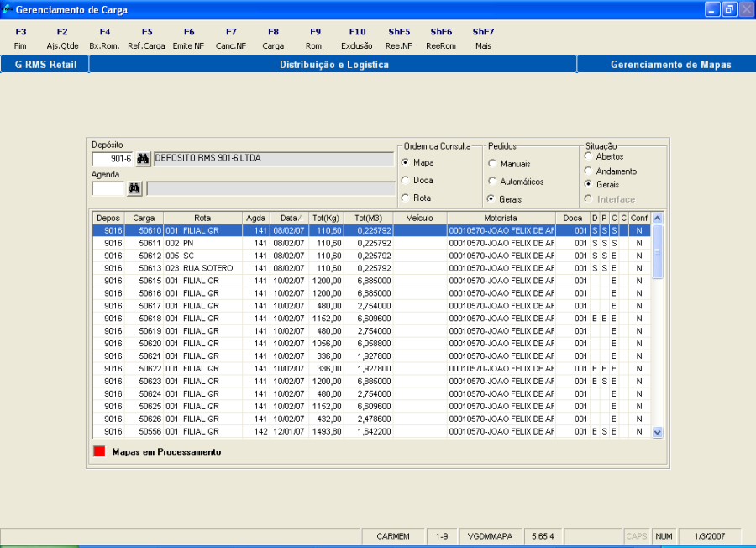Click the Tot(M3) column header
The width and height of the screenshot is (756, 548).
pos(369,218)
